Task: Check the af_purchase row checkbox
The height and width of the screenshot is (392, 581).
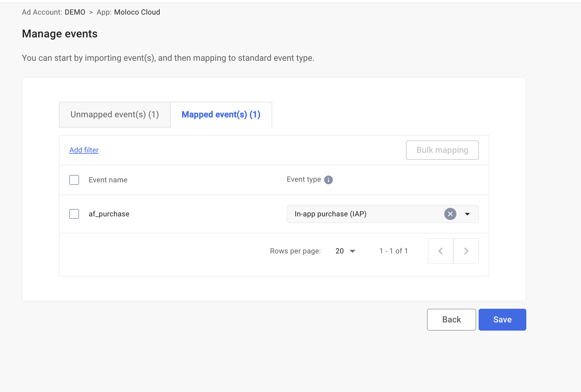Action: pos(74,214)
